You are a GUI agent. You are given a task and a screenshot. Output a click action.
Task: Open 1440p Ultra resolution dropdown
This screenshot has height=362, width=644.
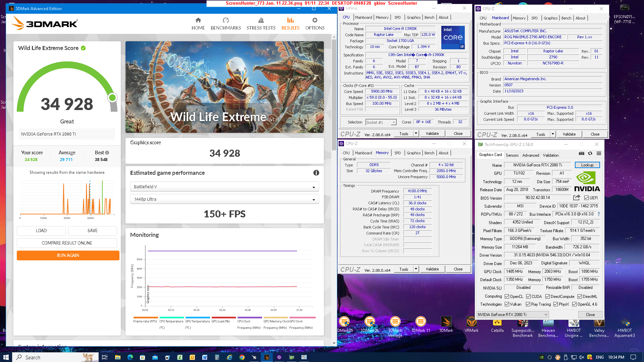pos(225,199)
